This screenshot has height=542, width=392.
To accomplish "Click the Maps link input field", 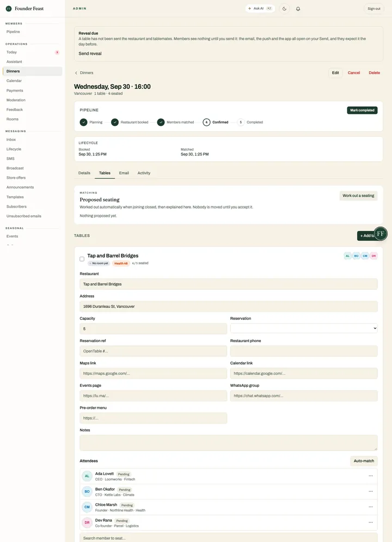I will coord(154,374).
